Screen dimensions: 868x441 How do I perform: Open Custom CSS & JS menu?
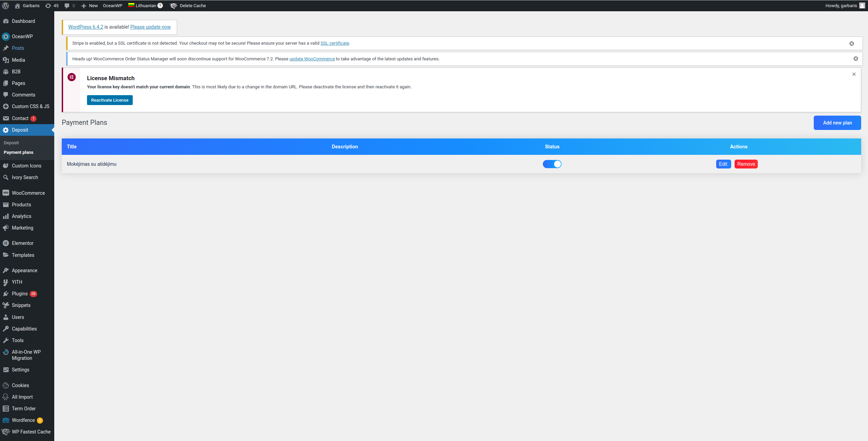[x=27, y=106]
